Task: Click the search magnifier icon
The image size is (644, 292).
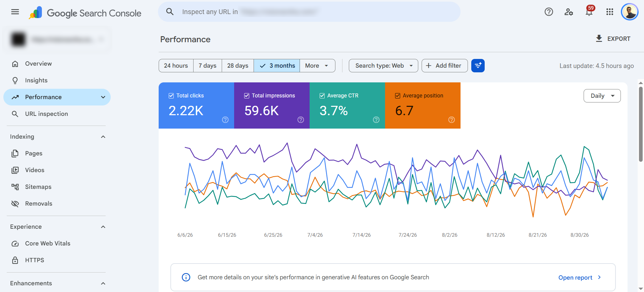Action: (x=170, y=12)
